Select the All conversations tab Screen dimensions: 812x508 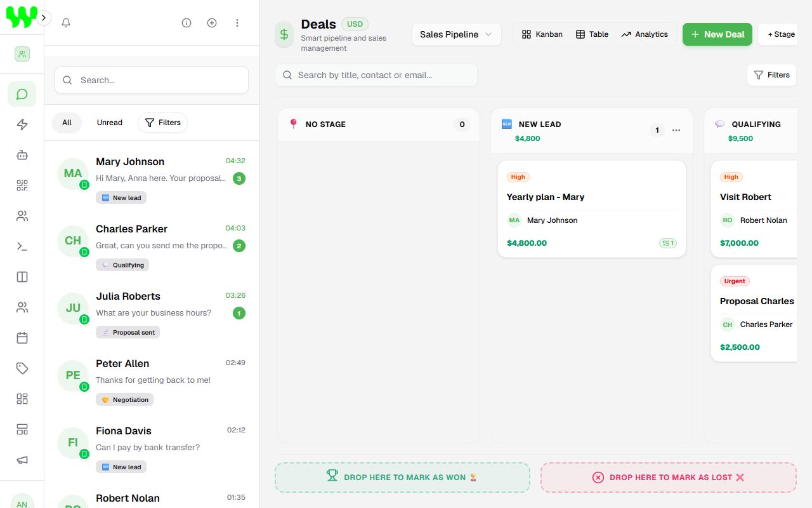[67, 123]
